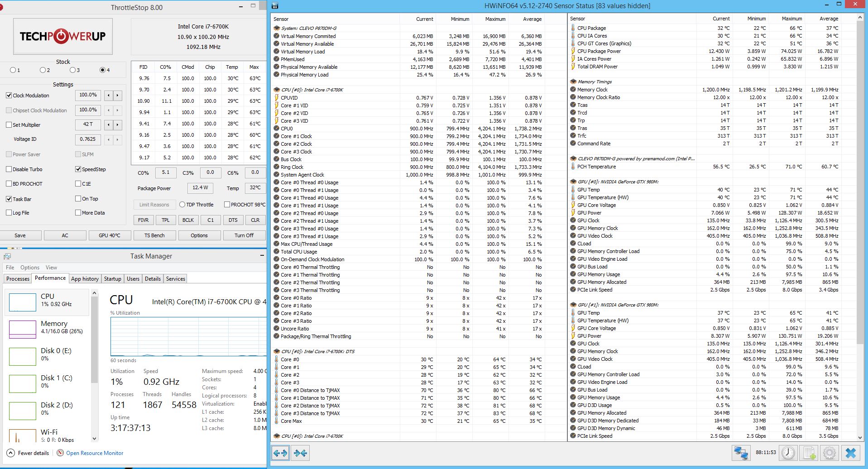Image resolution: width=868 pixels, height=469 pixels.
Task: Click HWiNFO expand columns arrows icon
Action: [x=280, y=453]
